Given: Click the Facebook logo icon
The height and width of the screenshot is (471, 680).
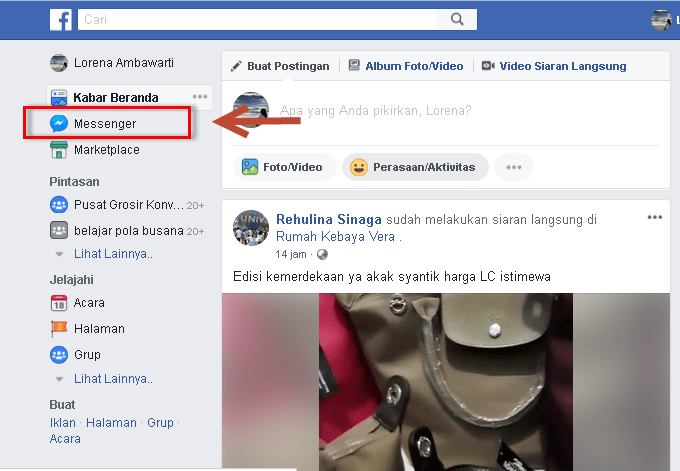Looking at the screenshot, I should pyautogui.click(x=61, y=20).
